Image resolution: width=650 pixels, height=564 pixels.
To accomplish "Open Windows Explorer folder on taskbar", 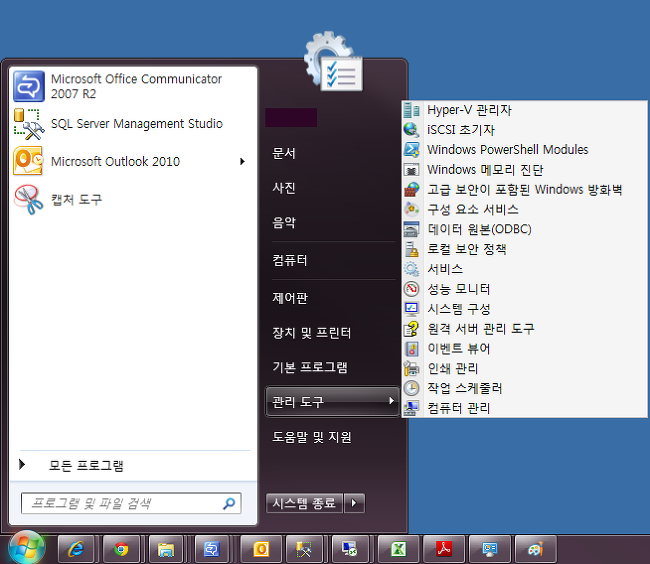I will coord(166,549).
